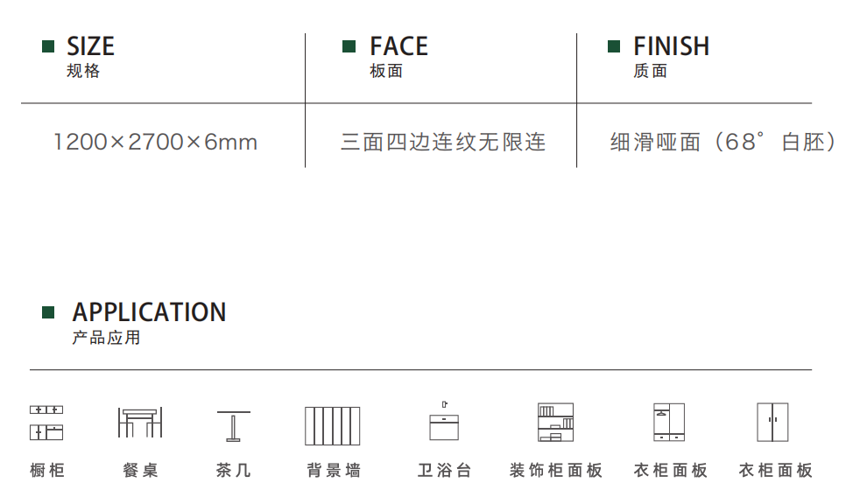Select the plain two-door wardrobe icon

772,423
